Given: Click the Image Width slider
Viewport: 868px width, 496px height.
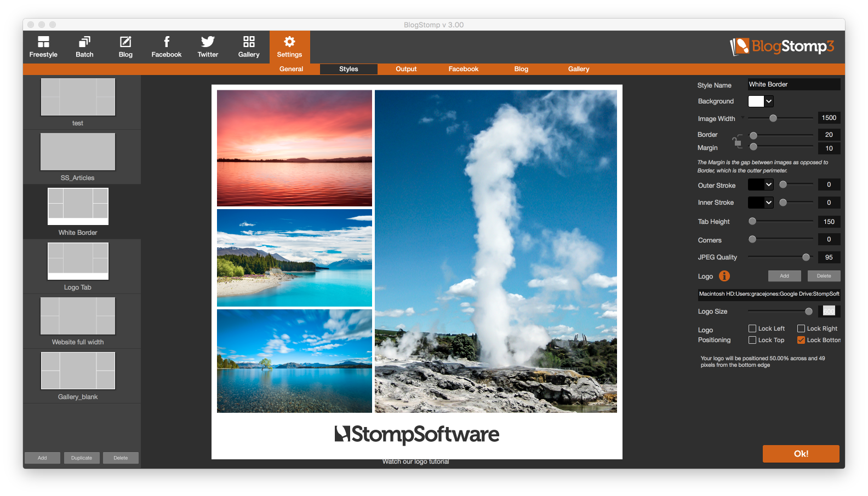Looking at the screenshot, I should pos(781,118).
